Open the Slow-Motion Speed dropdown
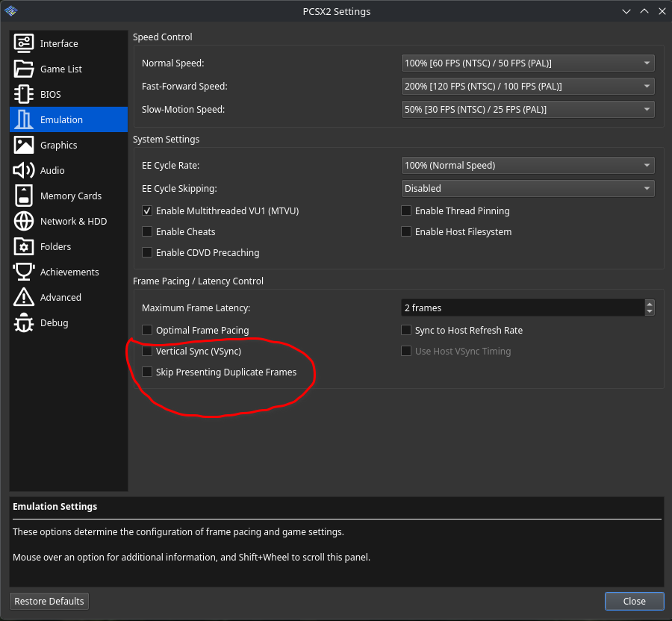The image size is (672, 621). click(528, 109)
